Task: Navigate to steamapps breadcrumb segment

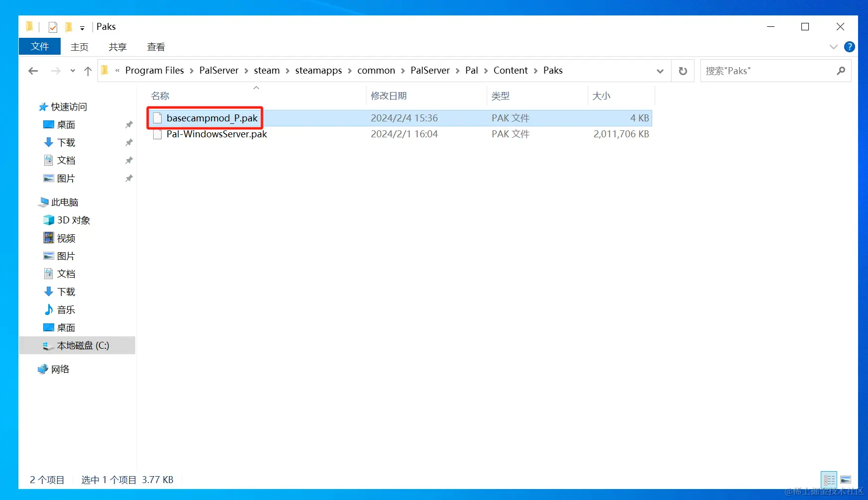Action: click(319, 70)
